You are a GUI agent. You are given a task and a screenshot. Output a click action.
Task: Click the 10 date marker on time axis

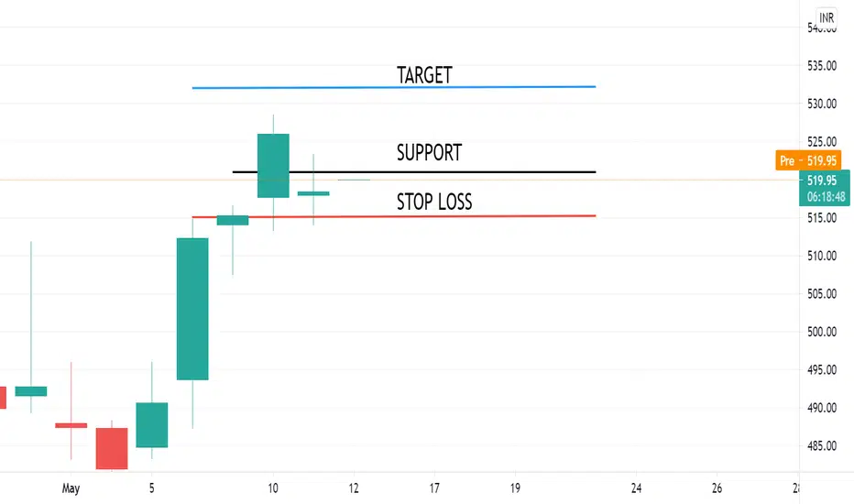273,488
